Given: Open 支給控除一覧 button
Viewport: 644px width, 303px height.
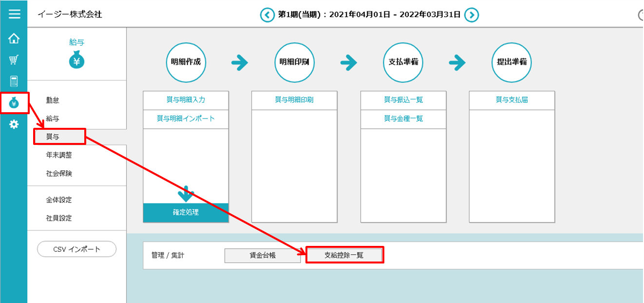Looking at the screenshot, I should point(344,255).
